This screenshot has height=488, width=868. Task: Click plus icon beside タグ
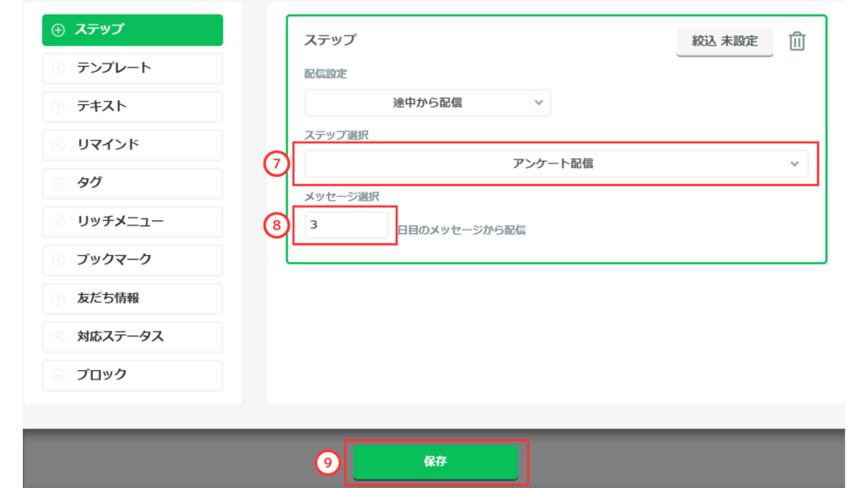click(58, 183)
